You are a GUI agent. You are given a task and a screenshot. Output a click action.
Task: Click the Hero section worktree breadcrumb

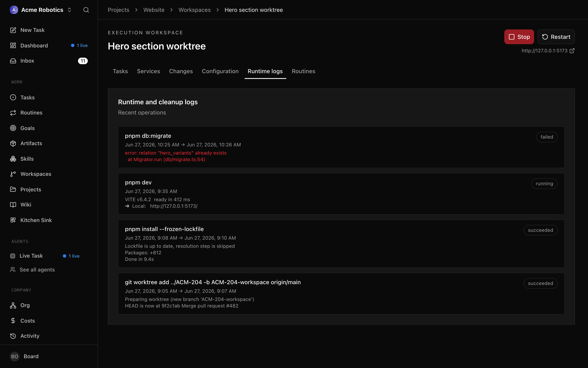pyautogui.click(x=253, y=10)
